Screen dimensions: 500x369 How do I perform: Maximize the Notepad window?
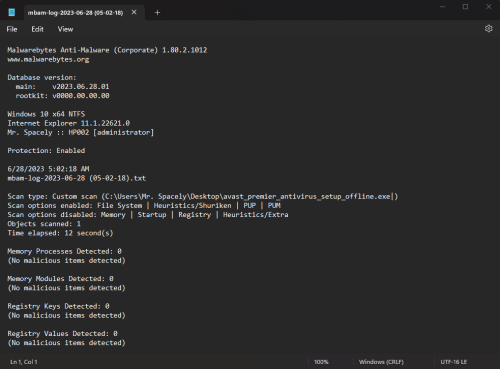pyautogui.click(x=466, y=7)
